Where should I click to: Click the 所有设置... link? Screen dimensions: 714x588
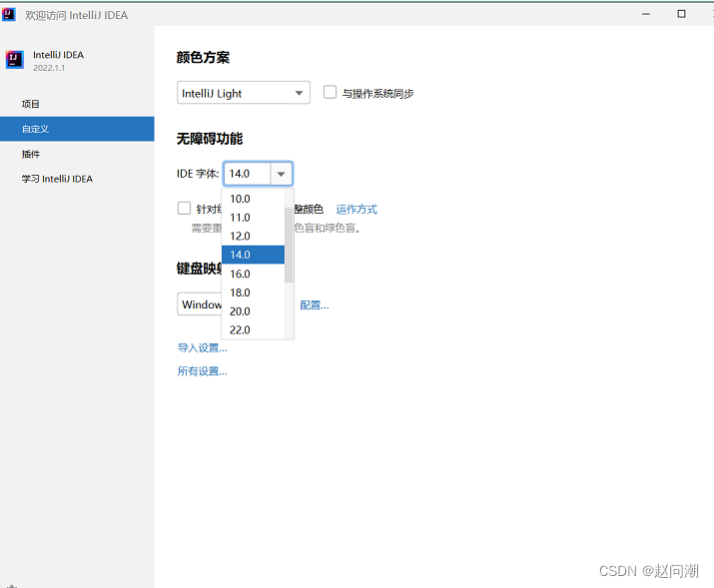coord(202,371)
